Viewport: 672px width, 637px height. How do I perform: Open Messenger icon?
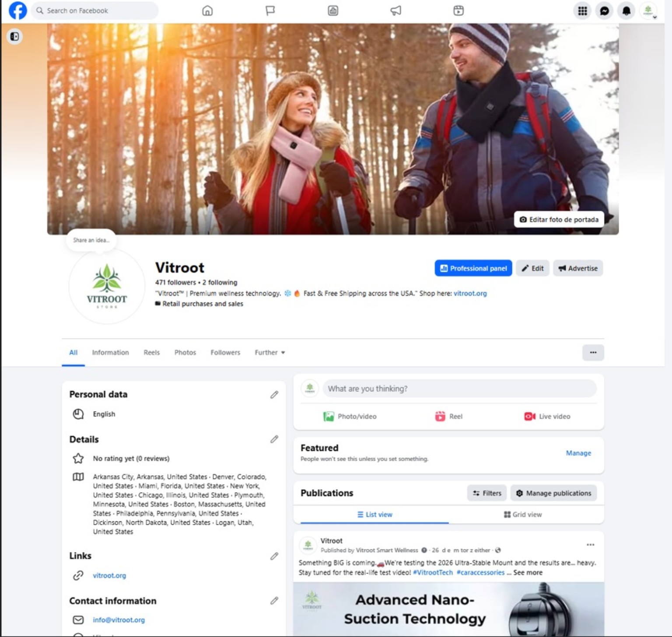pos(605,11)
